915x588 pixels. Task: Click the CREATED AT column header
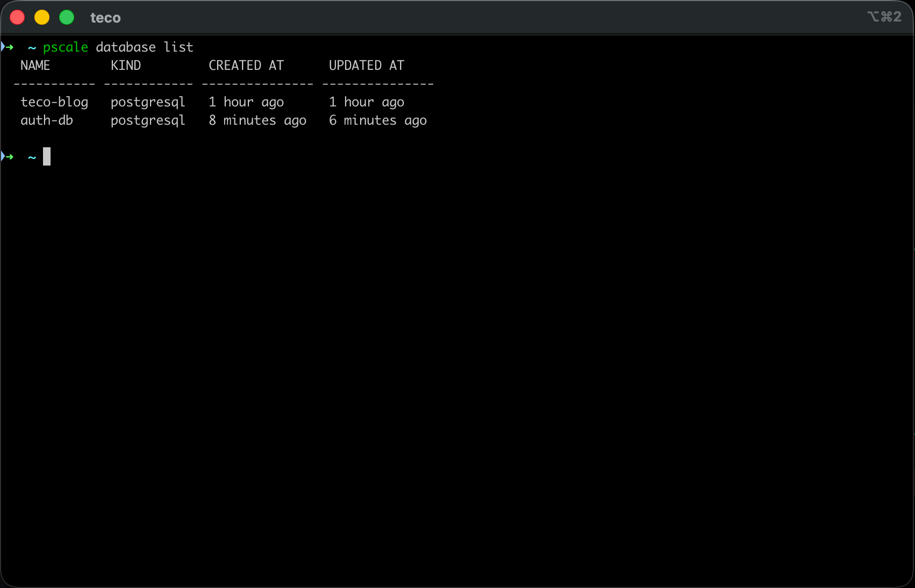pos(246,65)
